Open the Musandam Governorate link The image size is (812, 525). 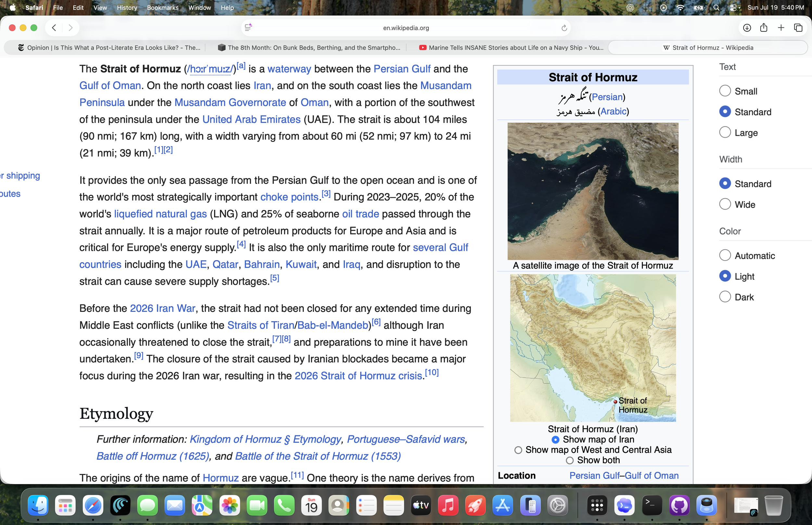click(230, 103)
